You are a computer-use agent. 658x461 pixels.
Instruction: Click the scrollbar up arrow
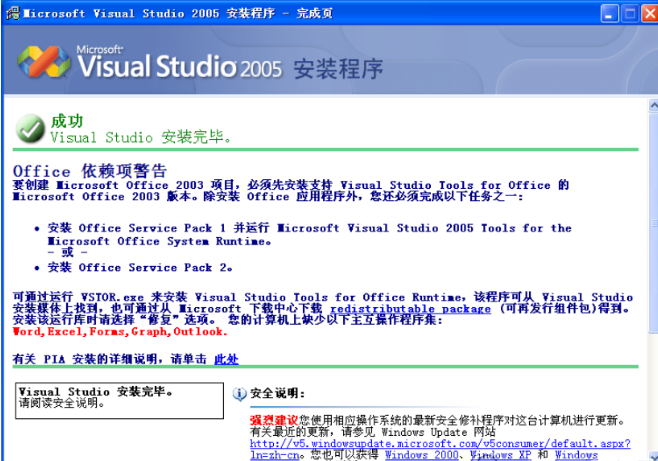point(653,105)
